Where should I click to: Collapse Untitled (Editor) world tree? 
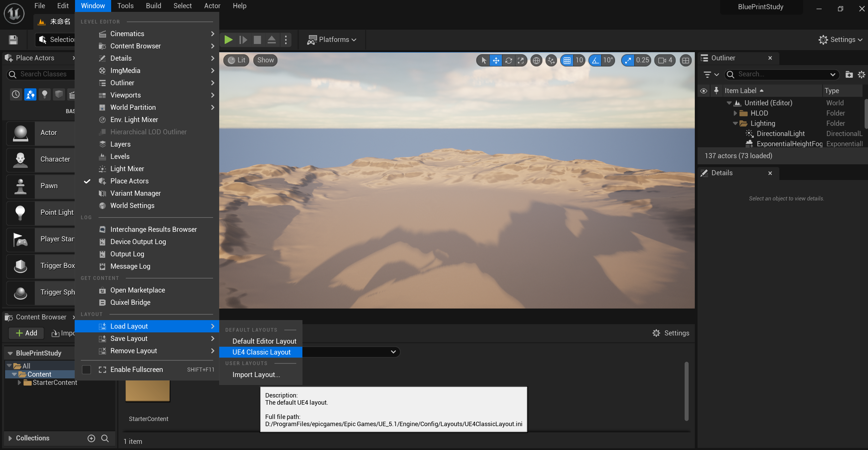[729, 103]
